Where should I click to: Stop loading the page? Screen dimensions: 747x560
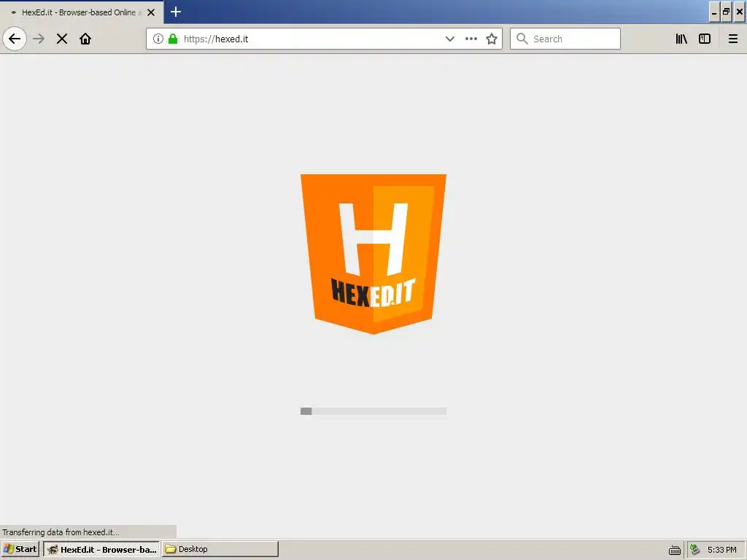pyautogui.click(x=62, y=39)
